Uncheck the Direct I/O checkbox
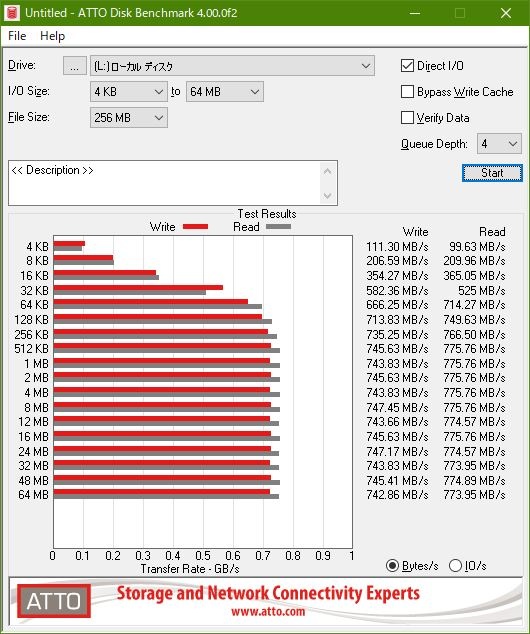Screen dimensions: 530x634 tap(407, 66)
